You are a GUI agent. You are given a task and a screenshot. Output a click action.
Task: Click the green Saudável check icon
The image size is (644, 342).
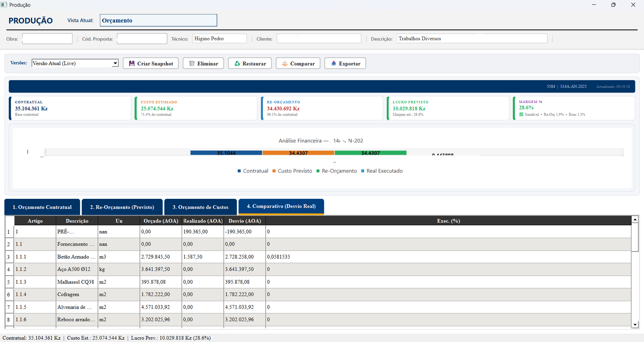(521, 115)
